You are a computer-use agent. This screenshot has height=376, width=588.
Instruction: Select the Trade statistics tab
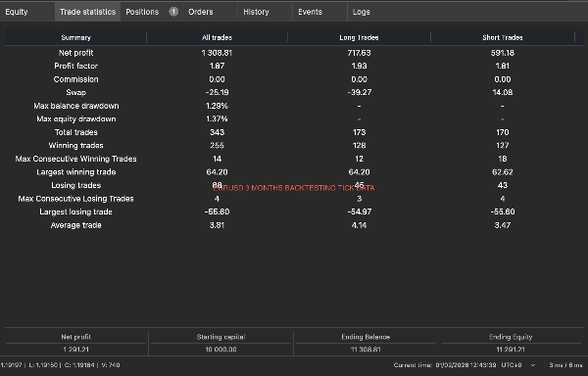tap(88, 12)
